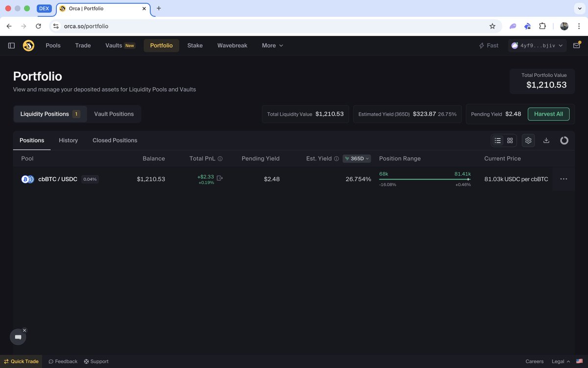View site information icon in address bar
Viewport: 588px width, 368px height.
[55, 26]
